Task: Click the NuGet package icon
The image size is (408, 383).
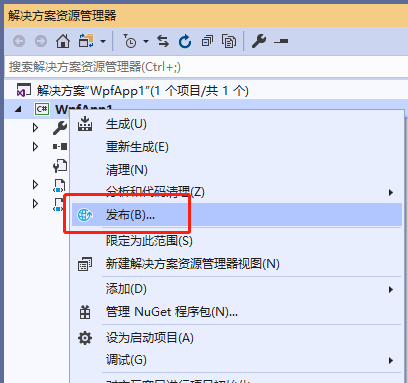Action: click(85, 312)
